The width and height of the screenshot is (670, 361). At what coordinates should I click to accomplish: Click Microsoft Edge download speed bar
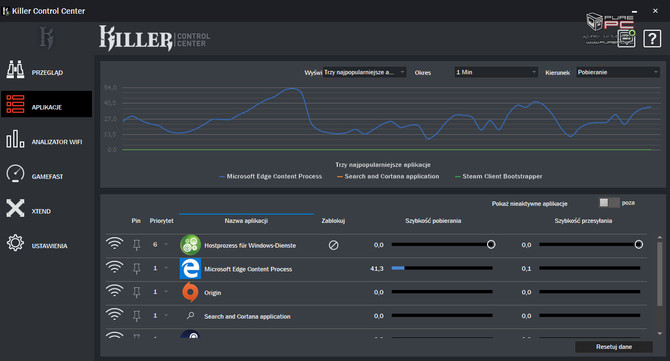[442, 268]
